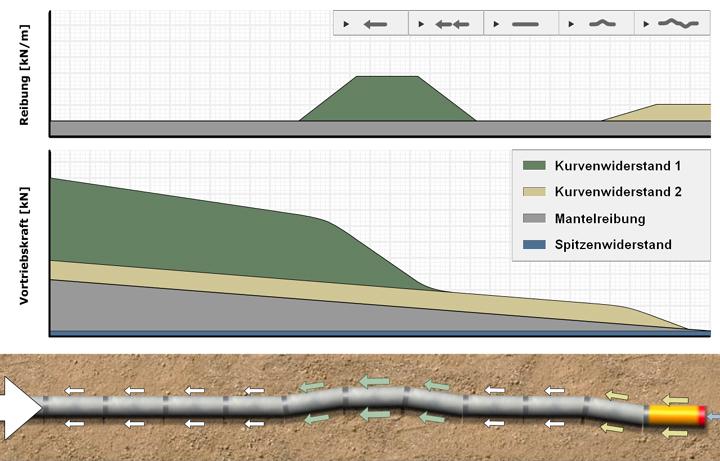Select the straight pipe line button
This screenshot has width=720, height=461.
tap(521, 23)
